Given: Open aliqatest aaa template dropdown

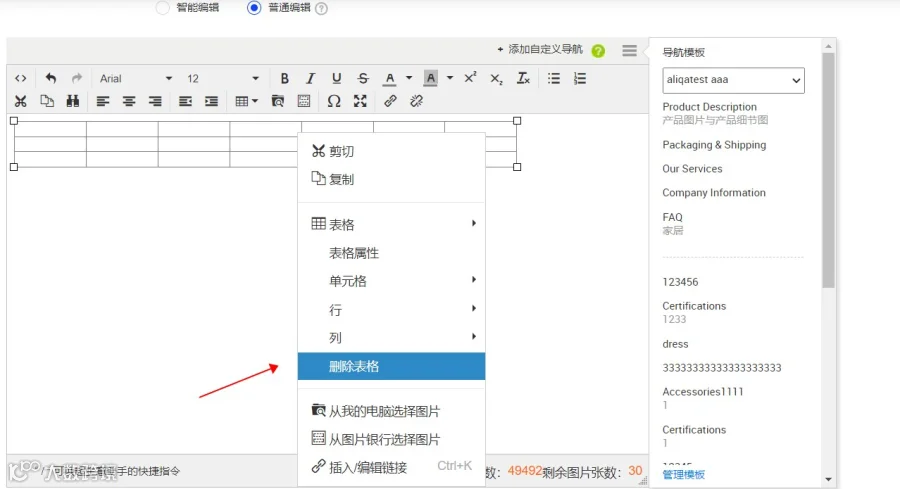Looking at the screenshot, I should tap(733, 80).
